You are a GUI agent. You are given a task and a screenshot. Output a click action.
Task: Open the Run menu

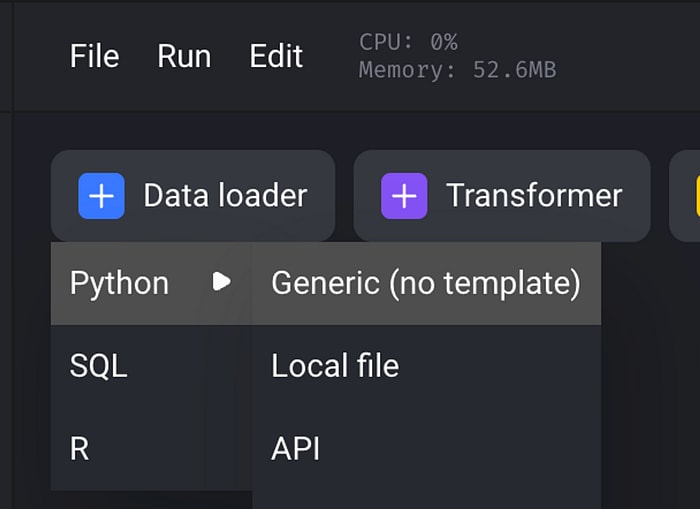tap(184, 56)
